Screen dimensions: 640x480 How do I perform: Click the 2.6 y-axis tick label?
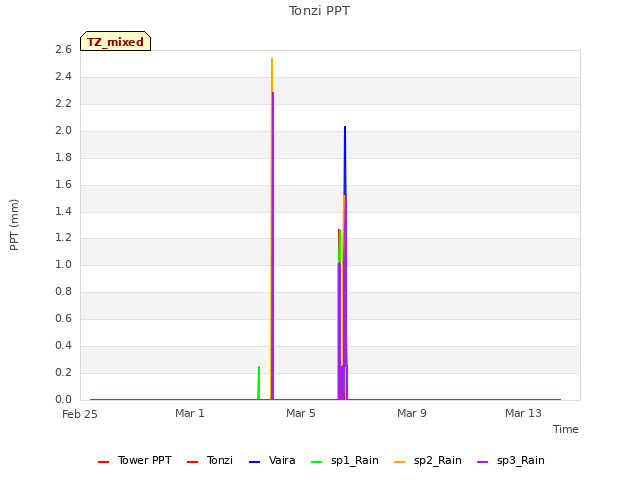(x=63, y=49)
